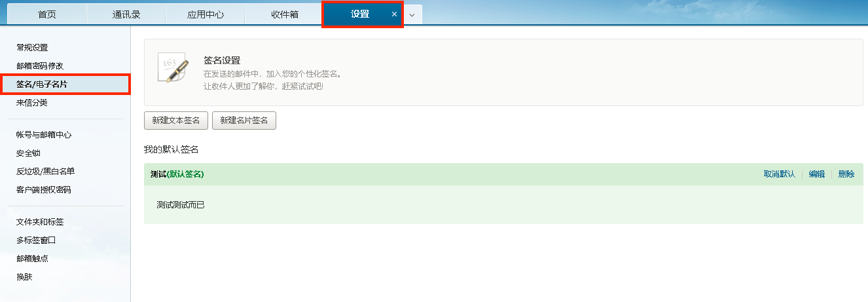Open 邮箱密码修改 settings
868x302 pixels.
click(x=40, y=66)
